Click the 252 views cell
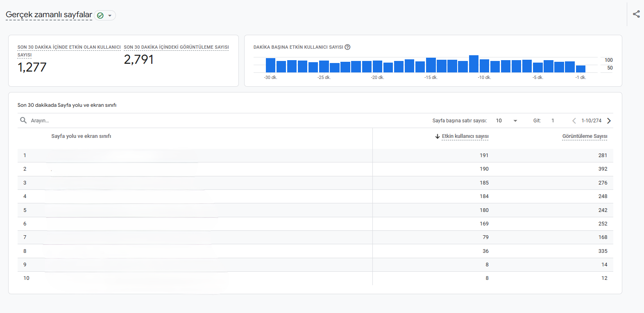 (x=603, y=224)
